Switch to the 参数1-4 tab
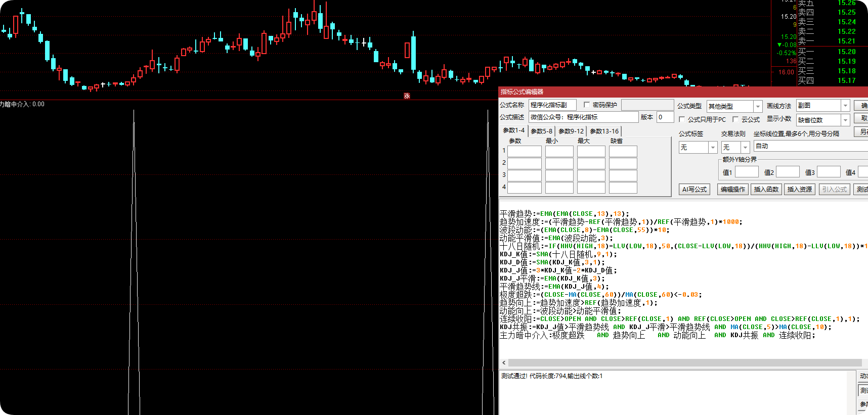 pyautogui.click(x=513, y=130)
